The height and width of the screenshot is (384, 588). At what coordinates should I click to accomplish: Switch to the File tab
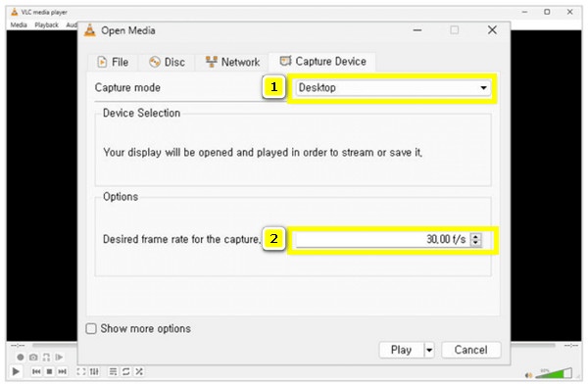point(113,62)
